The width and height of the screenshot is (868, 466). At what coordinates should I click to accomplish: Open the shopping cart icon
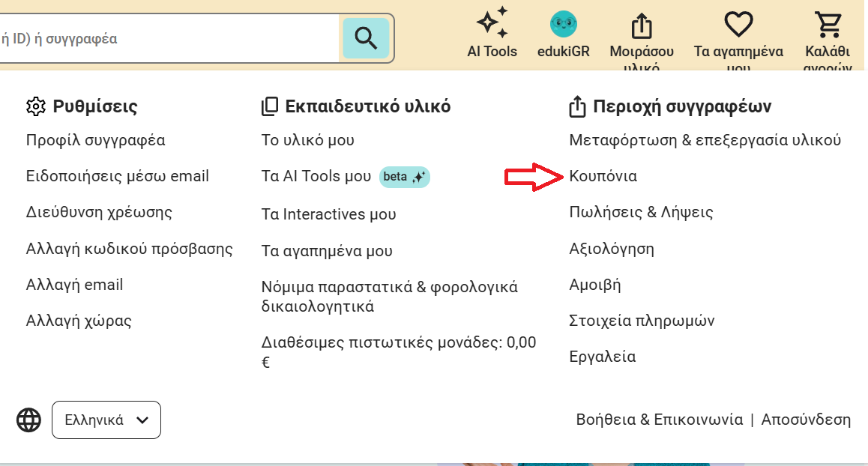[x=828, y=25]
